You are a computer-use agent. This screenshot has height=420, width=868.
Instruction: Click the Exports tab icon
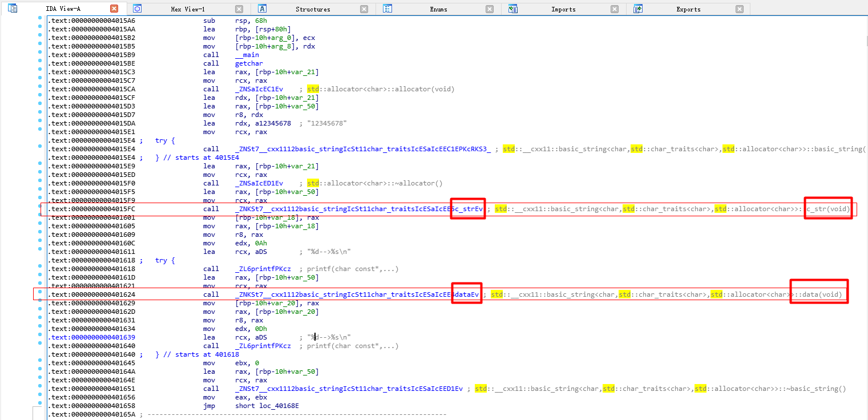pos(638,9)
